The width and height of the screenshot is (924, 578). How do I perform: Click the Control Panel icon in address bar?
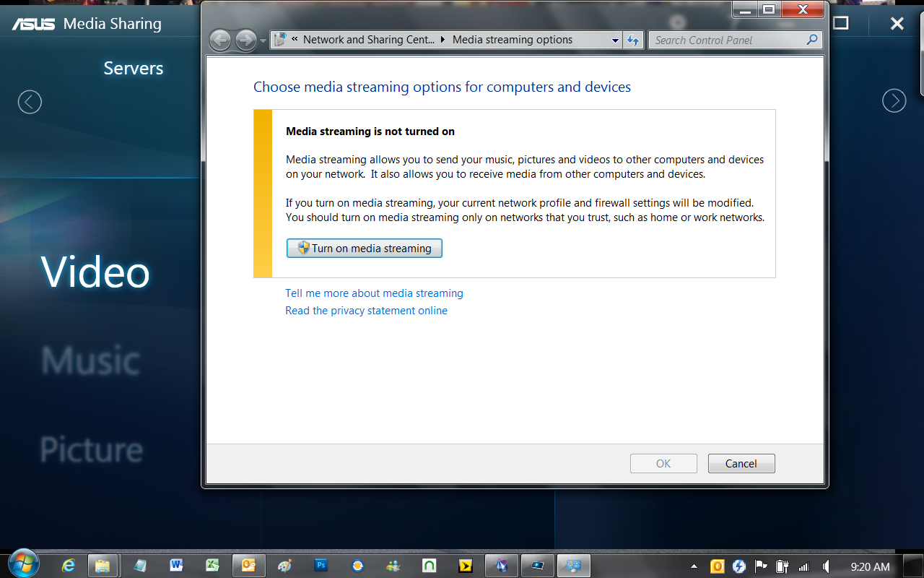(280, 40)
